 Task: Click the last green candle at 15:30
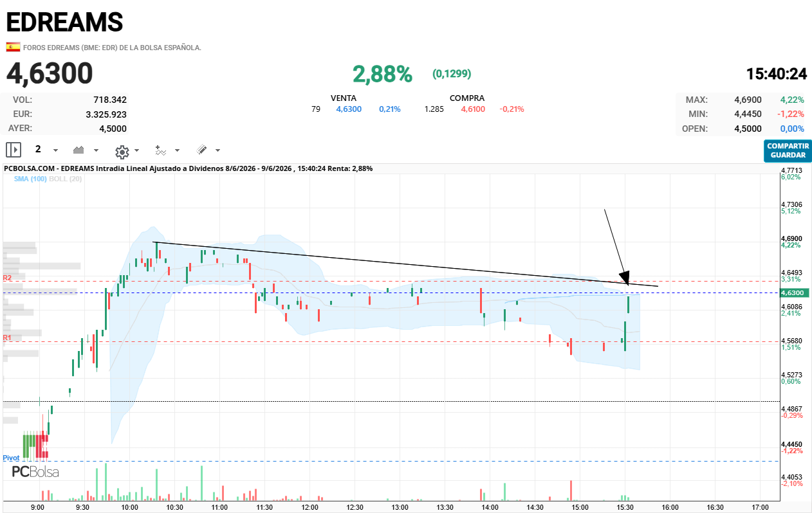point(629,304)
